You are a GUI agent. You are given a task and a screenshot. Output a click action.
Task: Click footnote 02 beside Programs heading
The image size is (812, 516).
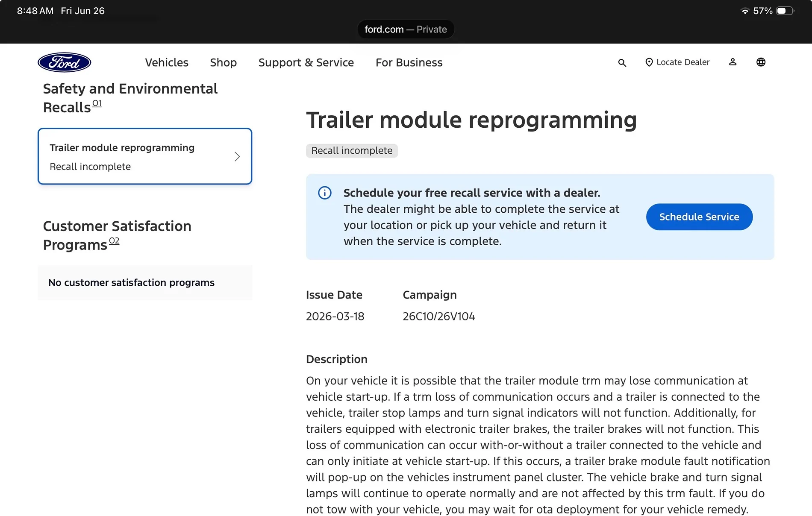[114, 241]
